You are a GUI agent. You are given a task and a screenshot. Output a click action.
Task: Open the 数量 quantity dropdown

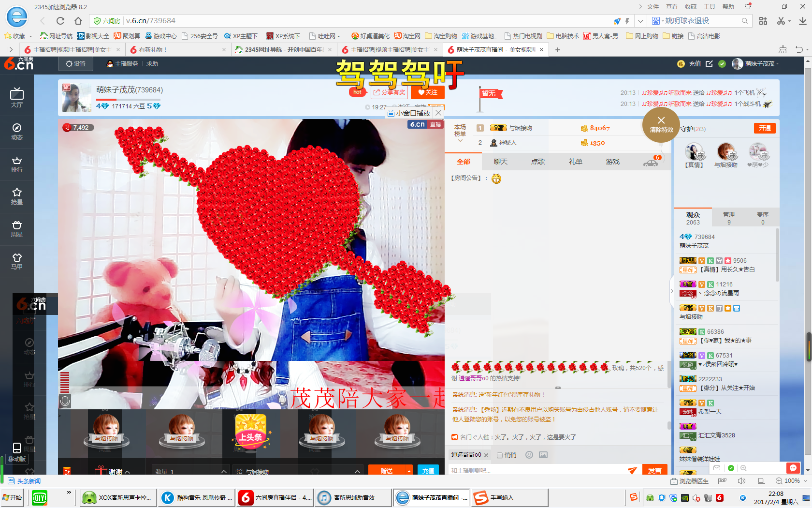tap(191, 471)
